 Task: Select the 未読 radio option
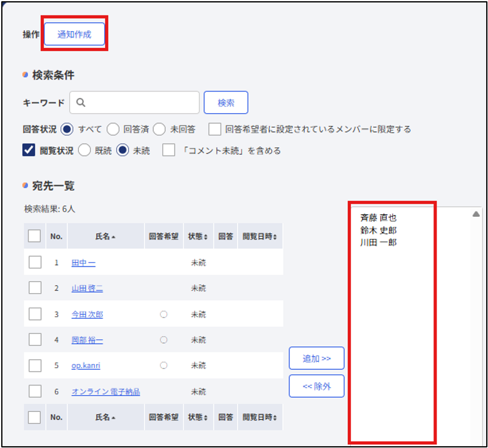(123, 150)
